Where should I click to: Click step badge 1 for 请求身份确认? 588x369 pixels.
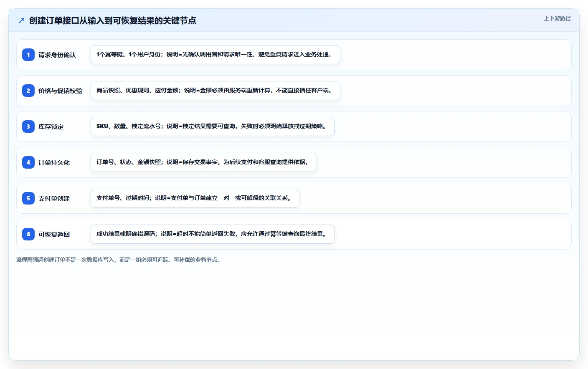pos(28,55)
